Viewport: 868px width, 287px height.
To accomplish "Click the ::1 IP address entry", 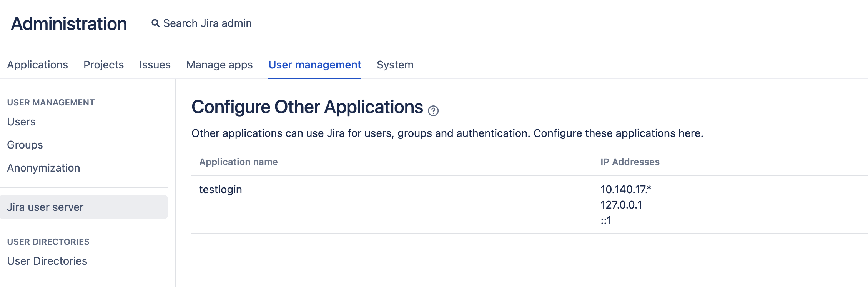I will 606,220.
